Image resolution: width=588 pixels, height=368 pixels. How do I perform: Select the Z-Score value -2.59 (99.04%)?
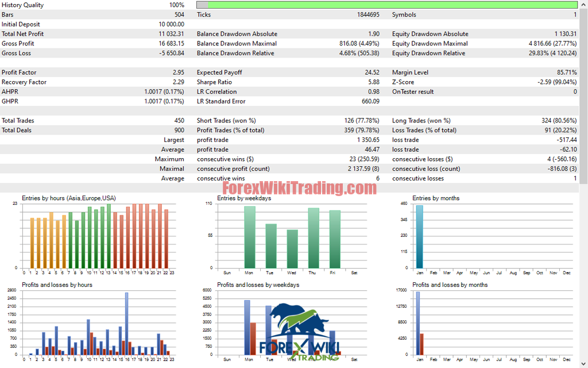click(557, 82)
